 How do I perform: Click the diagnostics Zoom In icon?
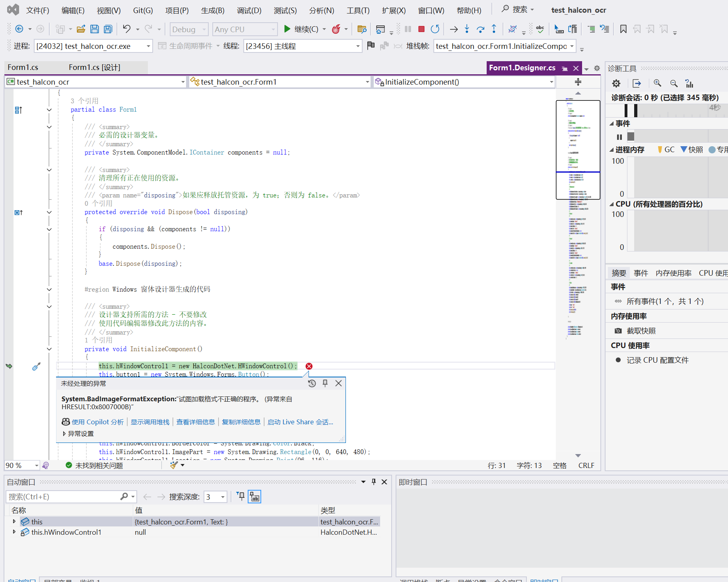658,83
